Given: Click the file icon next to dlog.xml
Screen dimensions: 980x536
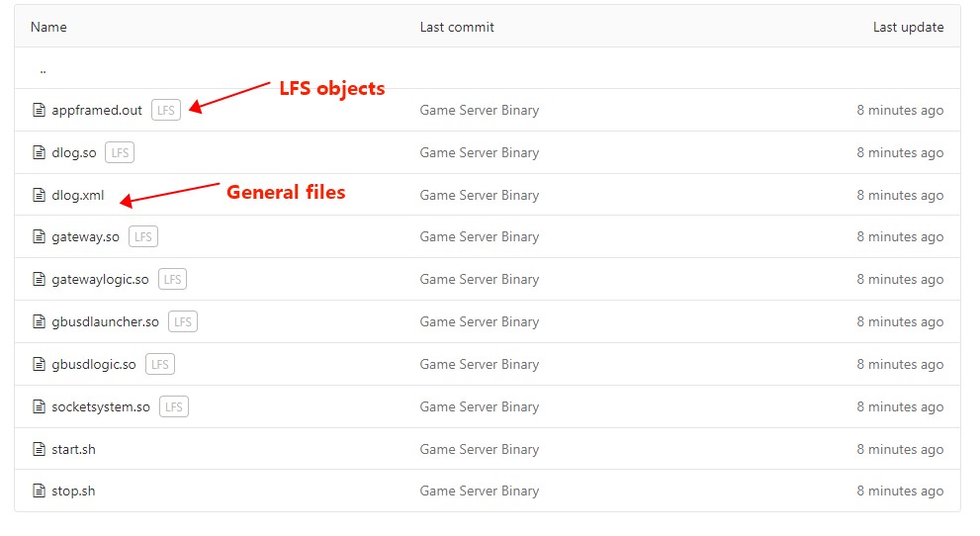Looking at the screenshot, I should click(x=40, y=196).
